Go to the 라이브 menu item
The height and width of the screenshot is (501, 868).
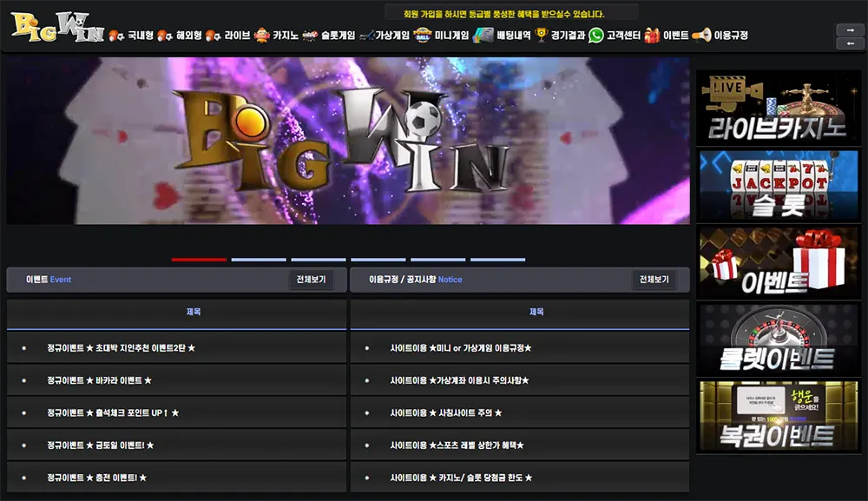pyautogui.click(x=237, y=36)
